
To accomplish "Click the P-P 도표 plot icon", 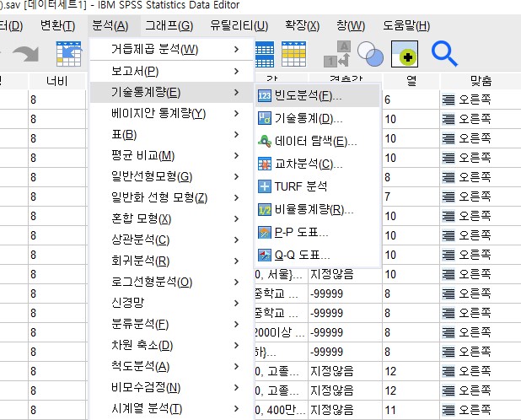I will click(265, 232).
